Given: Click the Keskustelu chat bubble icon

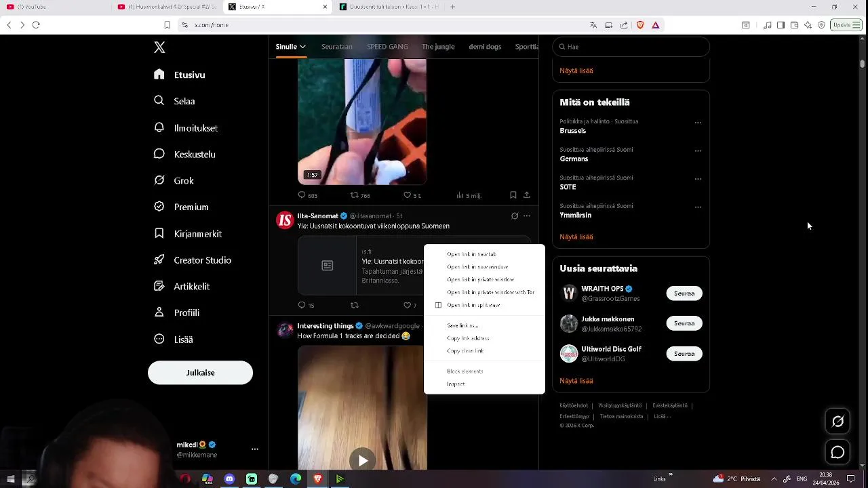Looking at the screenshot, I should [x=159, y=154].
